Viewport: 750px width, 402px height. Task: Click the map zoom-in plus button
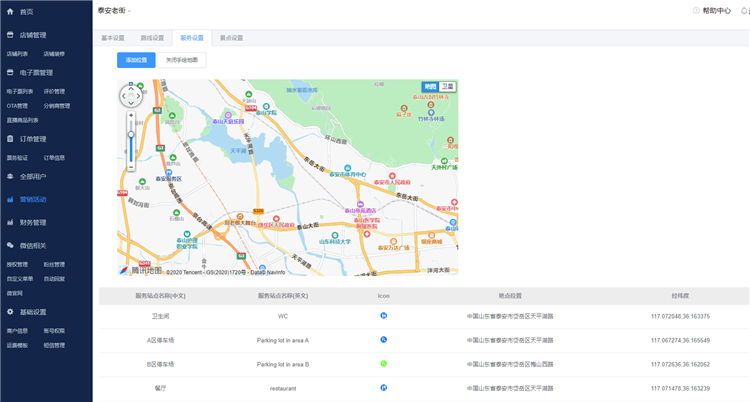coord(131,117)
